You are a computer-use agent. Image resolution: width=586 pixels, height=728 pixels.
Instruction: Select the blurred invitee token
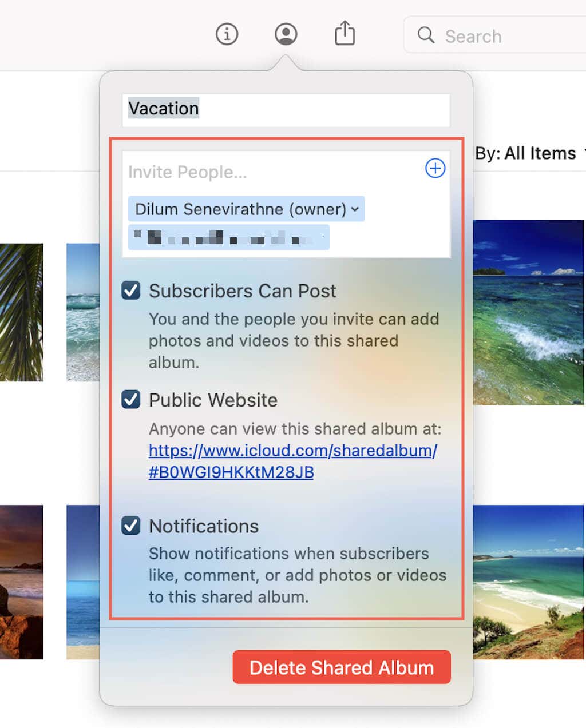pyautogui.click(x=228, y=237)
